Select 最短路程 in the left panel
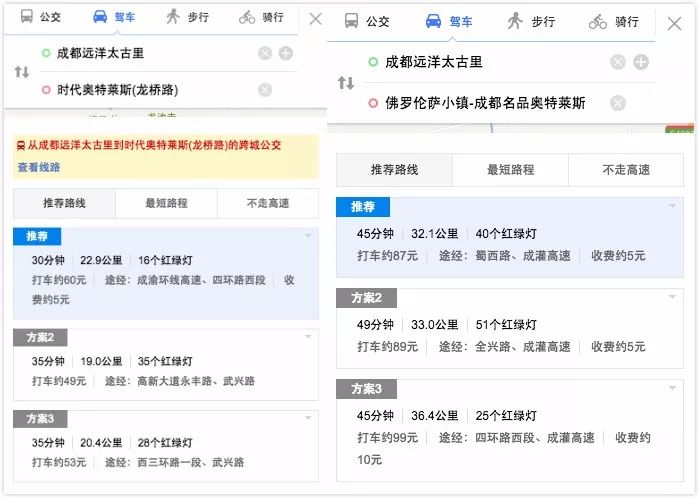Viewport: 699px width, 498px height. coord(166,203)
